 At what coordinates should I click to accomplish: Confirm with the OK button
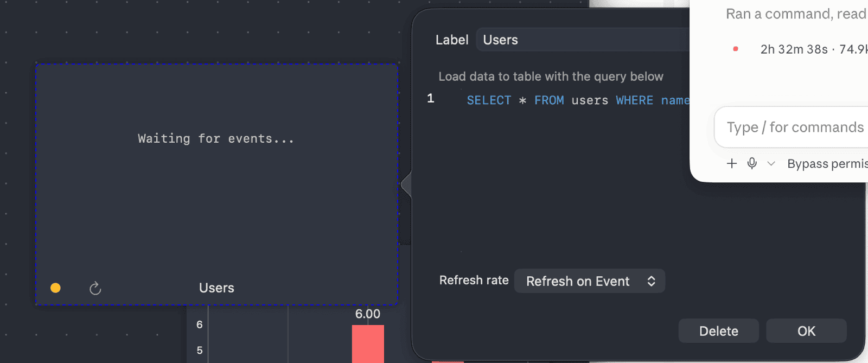pyautogui.click(x=806, y=331)
